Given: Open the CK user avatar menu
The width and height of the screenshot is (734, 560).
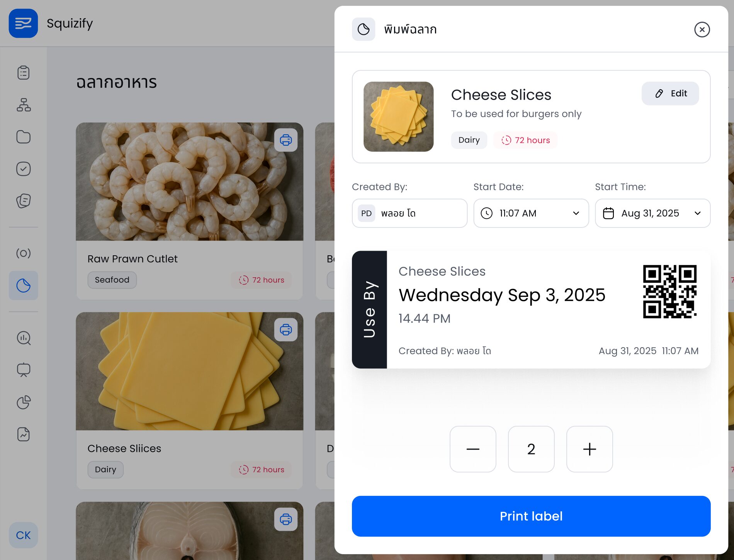Looking at the screenshot, I should [23, 535].
